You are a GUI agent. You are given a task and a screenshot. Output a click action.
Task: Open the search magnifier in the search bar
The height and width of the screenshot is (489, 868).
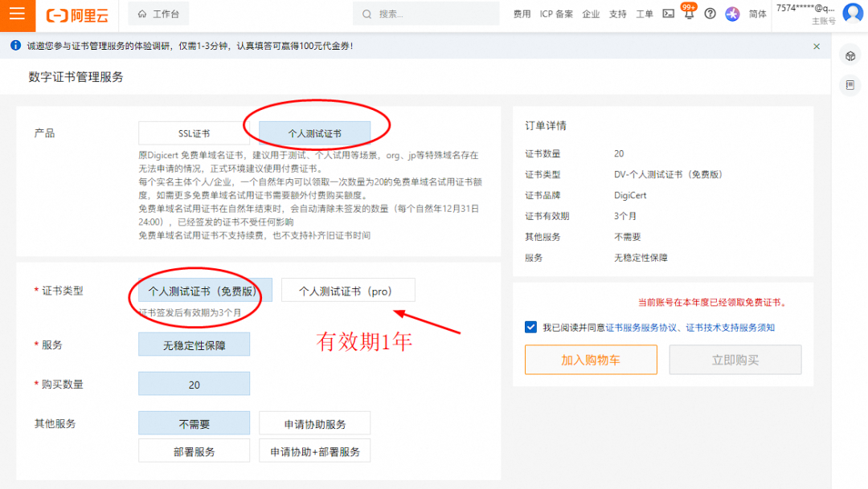(366, 13)
